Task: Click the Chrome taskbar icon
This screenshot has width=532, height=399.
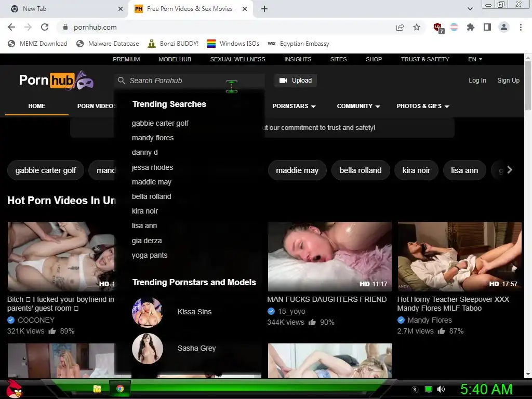Action: 120,389
